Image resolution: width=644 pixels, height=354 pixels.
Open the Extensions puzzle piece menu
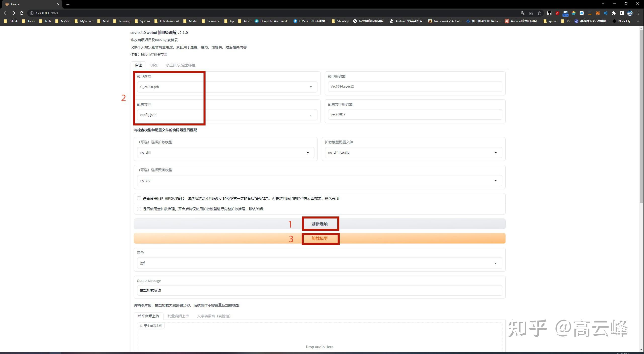pos(614,13)
